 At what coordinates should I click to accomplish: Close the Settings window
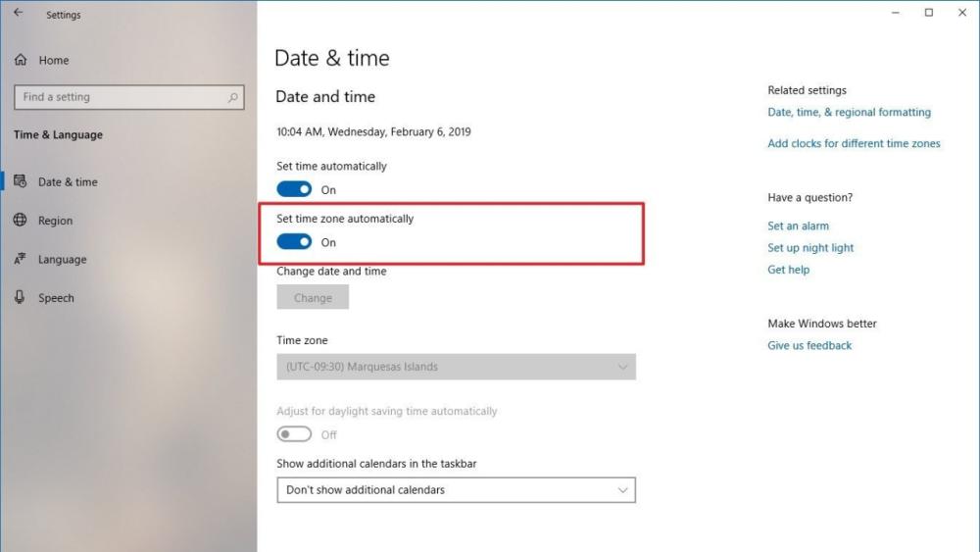coord(962,13)
